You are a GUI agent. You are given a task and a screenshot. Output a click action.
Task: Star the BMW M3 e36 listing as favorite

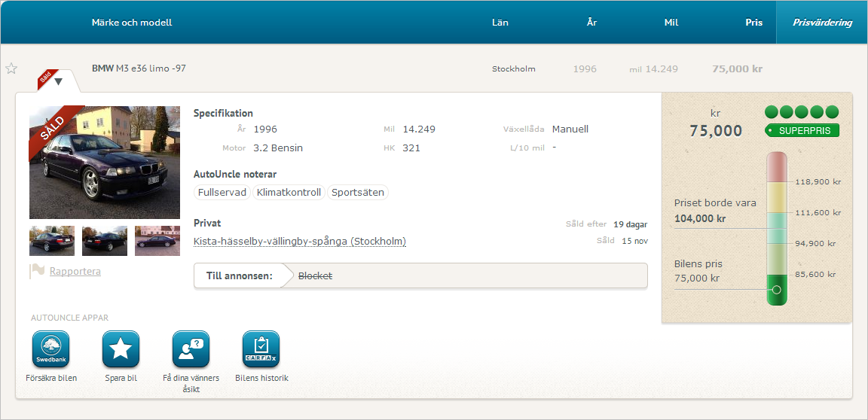[11, 68]
